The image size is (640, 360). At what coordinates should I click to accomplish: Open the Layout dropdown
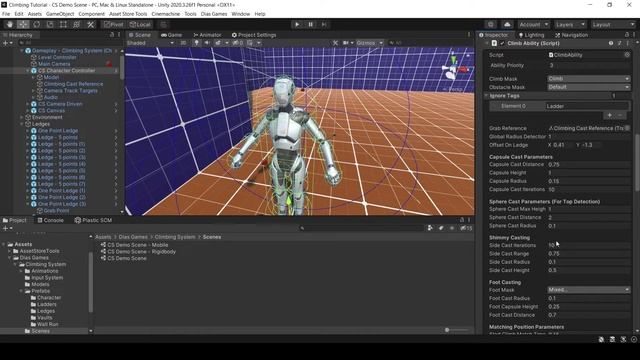614,24
